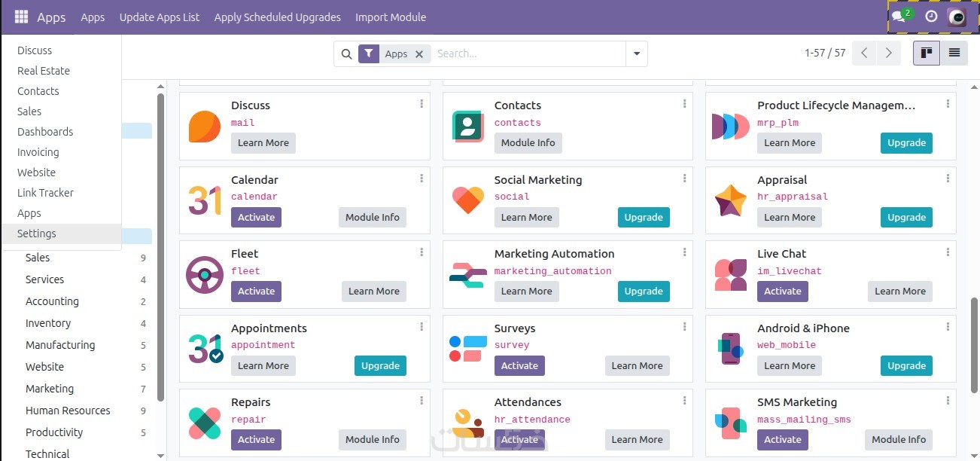Open Update Apps List from top menu

click(160, 17)
